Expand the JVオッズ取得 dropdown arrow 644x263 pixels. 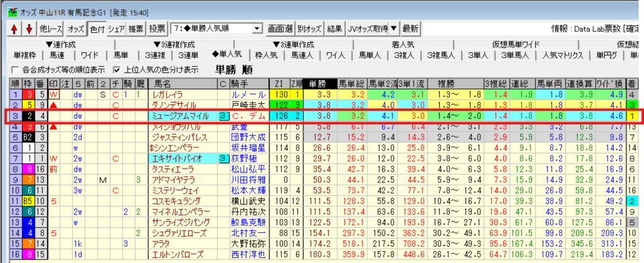pos(392,29)
